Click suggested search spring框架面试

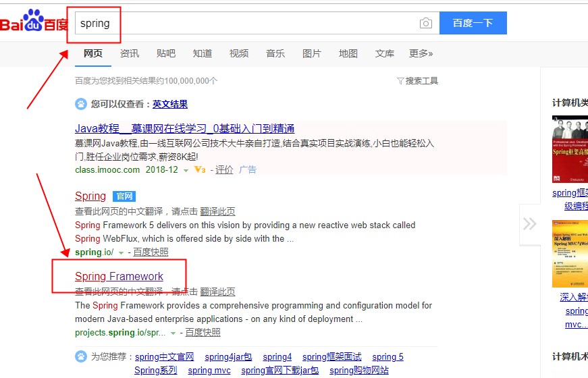pos(332,356)
